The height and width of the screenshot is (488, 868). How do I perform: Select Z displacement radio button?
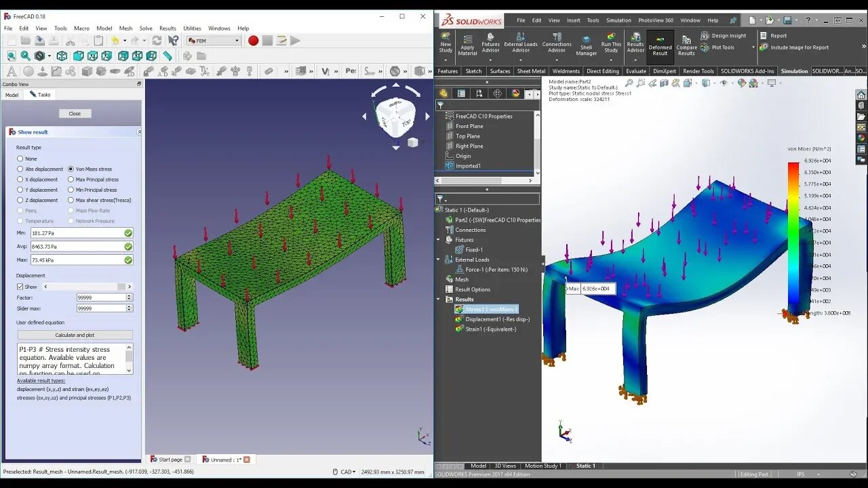20,200
